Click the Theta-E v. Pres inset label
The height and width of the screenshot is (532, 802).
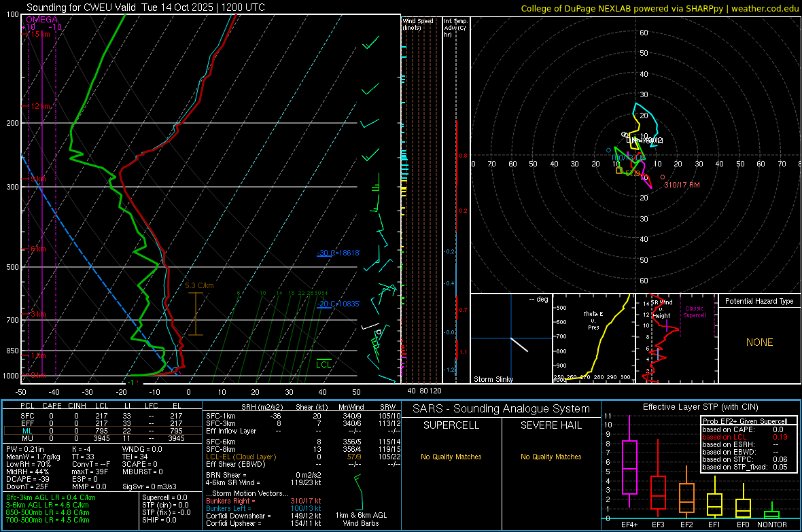pos(593,320)
